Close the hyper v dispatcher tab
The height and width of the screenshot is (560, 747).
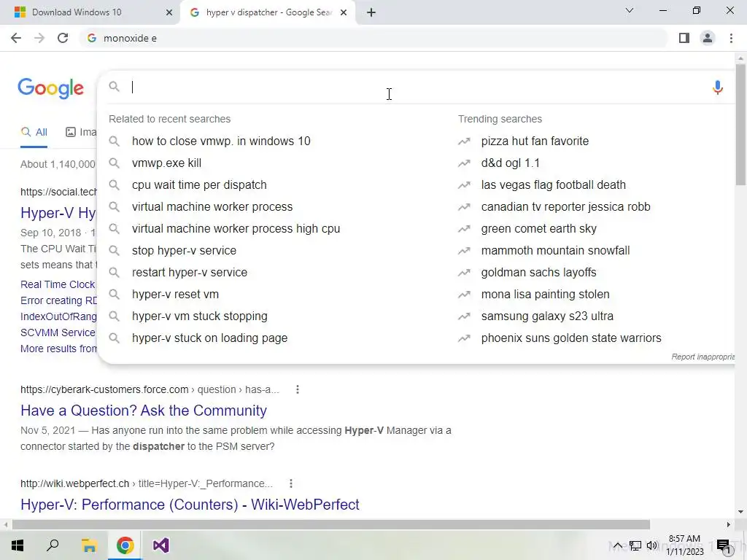coord(344,12)
